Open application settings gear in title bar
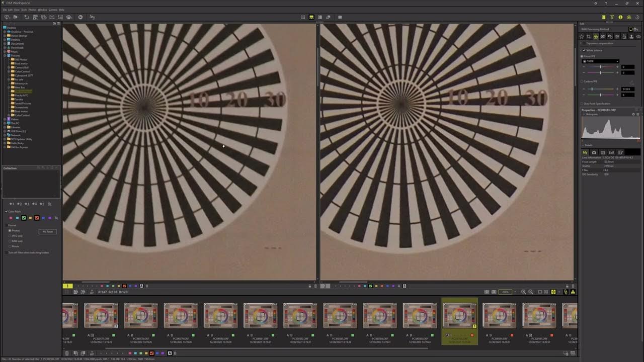This screenshot has height=362, width=644. pyautogui.click(x=596, y=4)
